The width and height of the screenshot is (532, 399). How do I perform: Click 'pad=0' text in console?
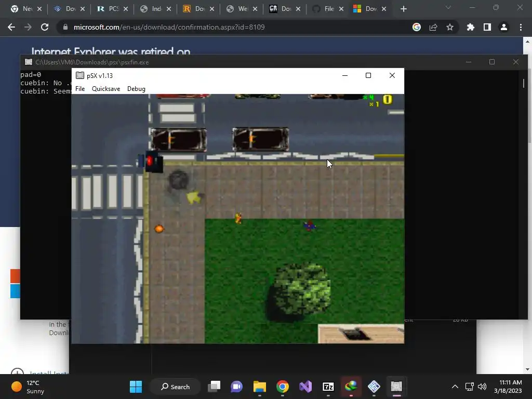coord(31,74)
